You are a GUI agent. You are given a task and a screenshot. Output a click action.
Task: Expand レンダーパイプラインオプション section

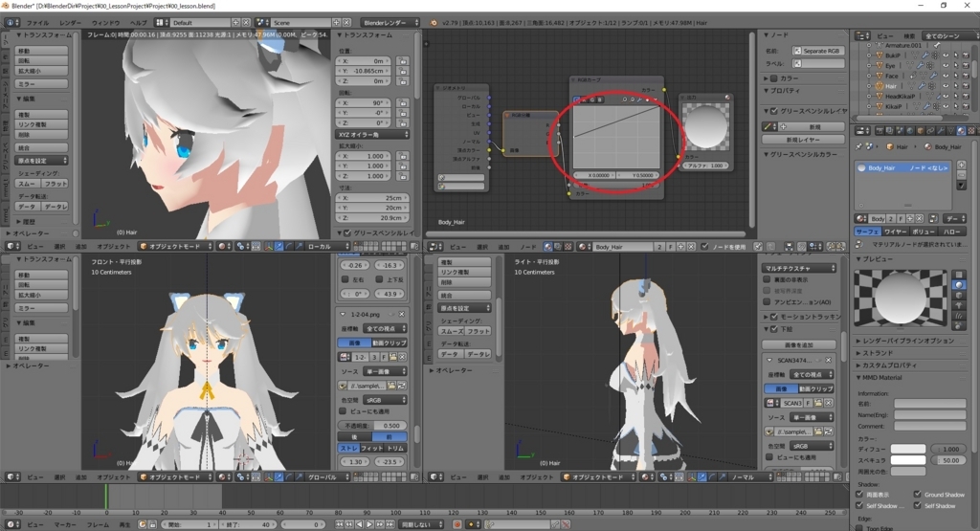point(904,341)
